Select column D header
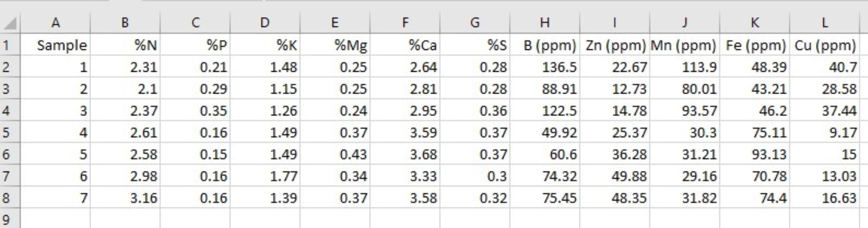Viewport: 868px width, 228px height. tap(265, 22)
